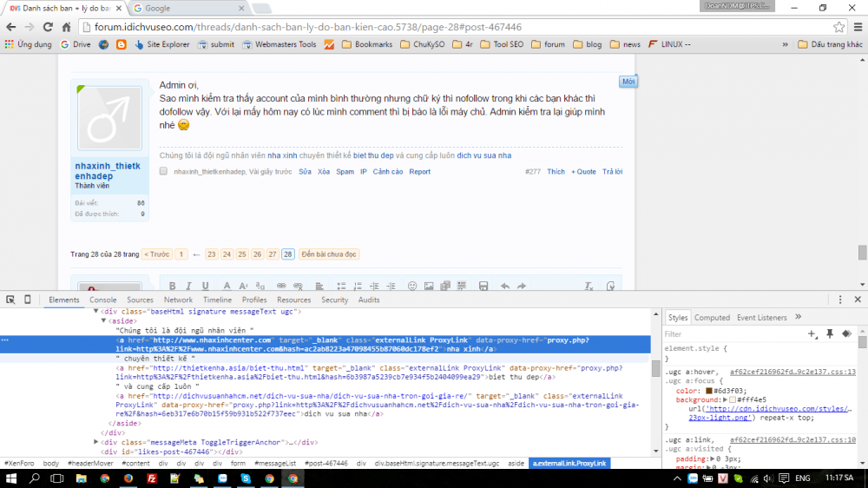868x488 pixels.
Task: Open Skype from the taskbar
Action: coord(246,478)
